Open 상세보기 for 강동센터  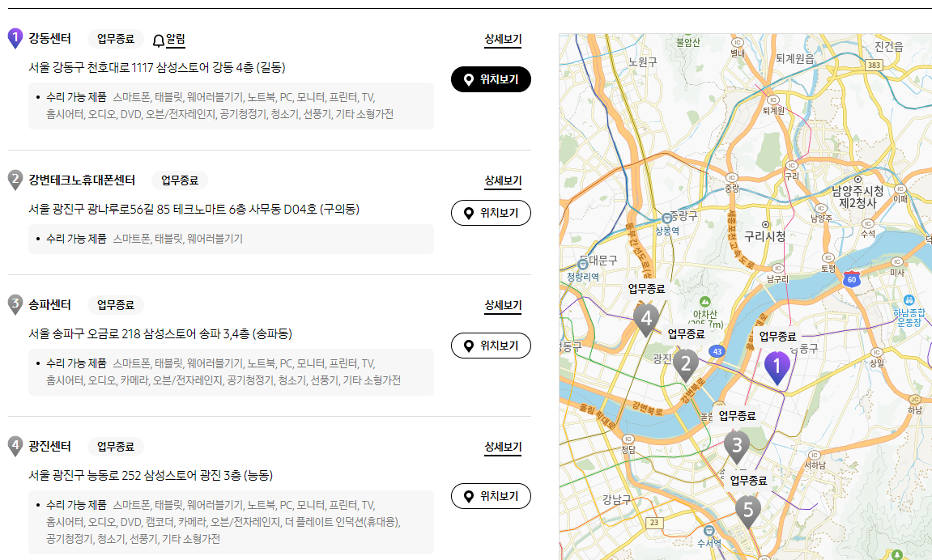503,38
